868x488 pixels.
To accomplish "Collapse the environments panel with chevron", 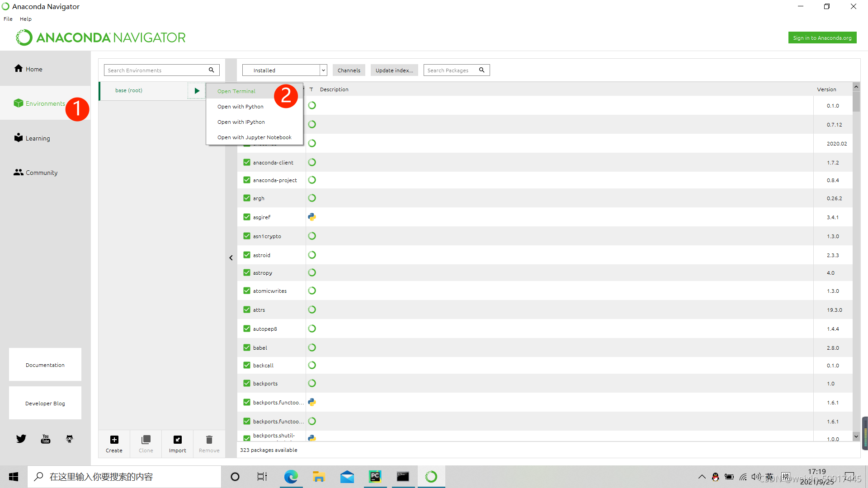I will click(x=231, y=258).
